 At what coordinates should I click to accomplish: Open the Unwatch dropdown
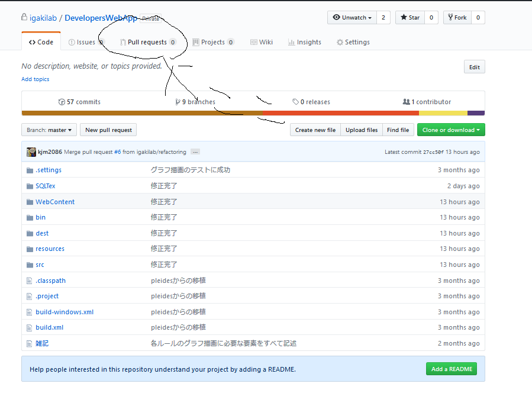coord(352,18)
